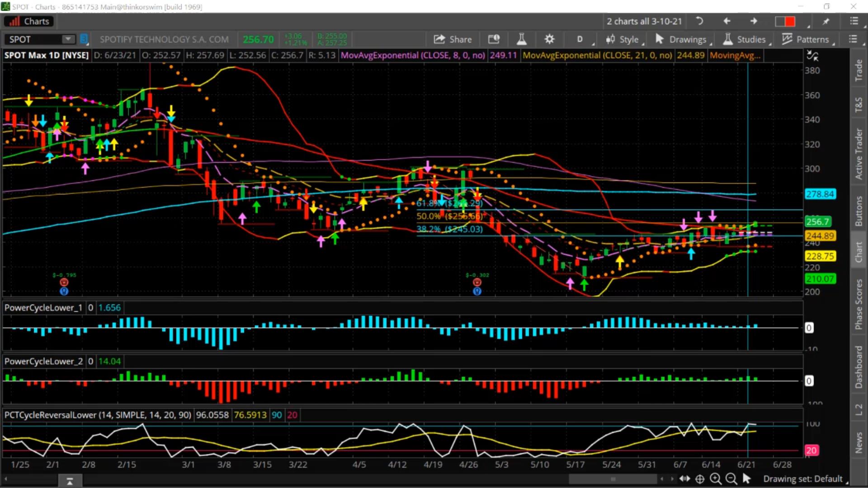The width and height of the screenshot is (868, 488).
Task: Click the 61.8% Fibonacci level label
Action: pyautogui.click(x=450, y=203)
